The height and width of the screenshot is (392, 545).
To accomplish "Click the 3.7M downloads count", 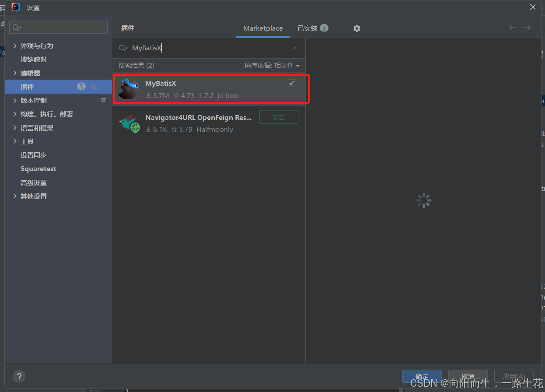I will click(x=157, y=95).
